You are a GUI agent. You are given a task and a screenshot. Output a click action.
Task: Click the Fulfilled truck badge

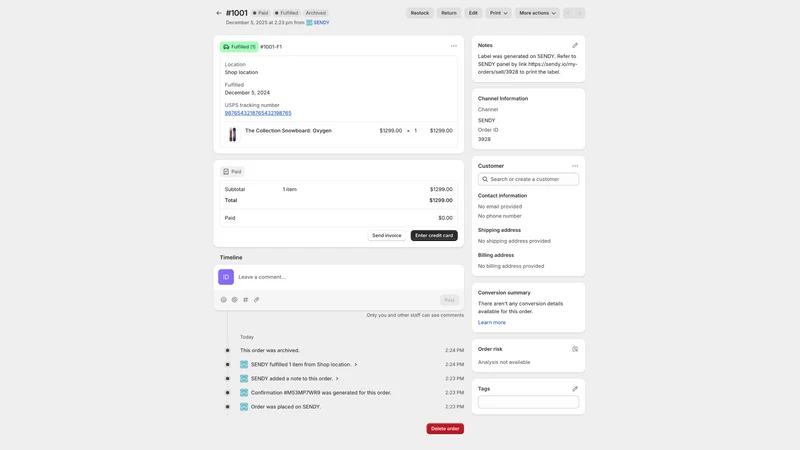pyautogui.click(x=239, y=47)
